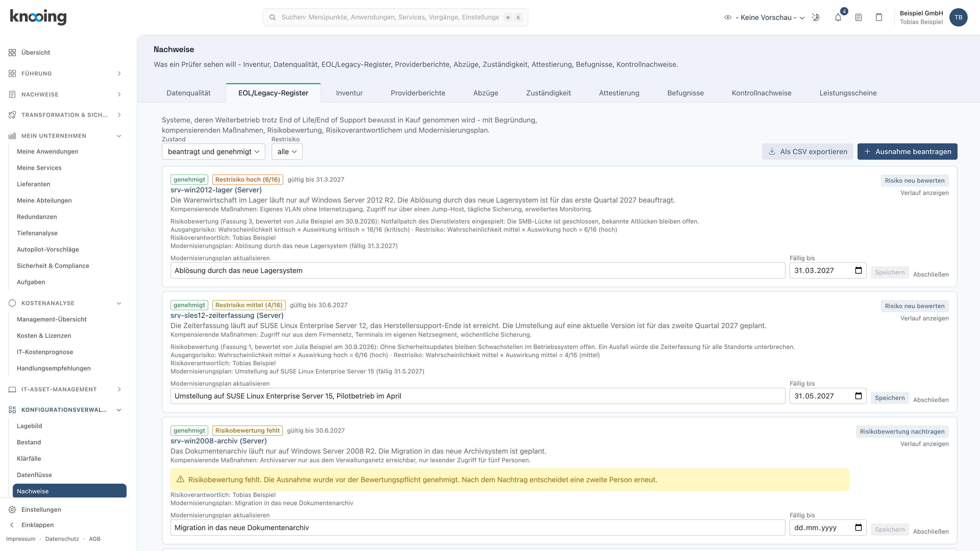
Task: Click the Konfigurationsverwaltung icon
Action: [12, 409]
